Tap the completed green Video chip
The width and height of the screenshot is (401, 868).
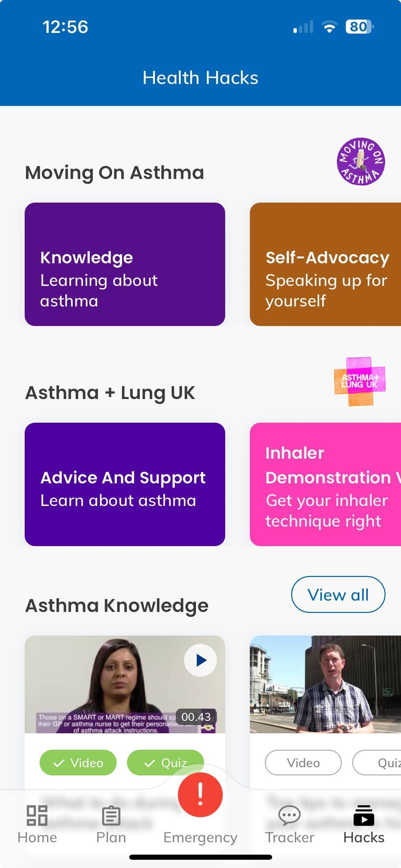78,762
